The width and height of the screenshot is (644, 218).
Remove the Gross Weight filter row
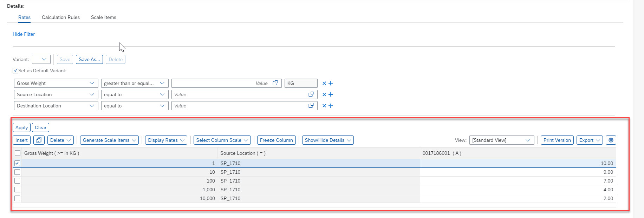click(x=324, y=83)
